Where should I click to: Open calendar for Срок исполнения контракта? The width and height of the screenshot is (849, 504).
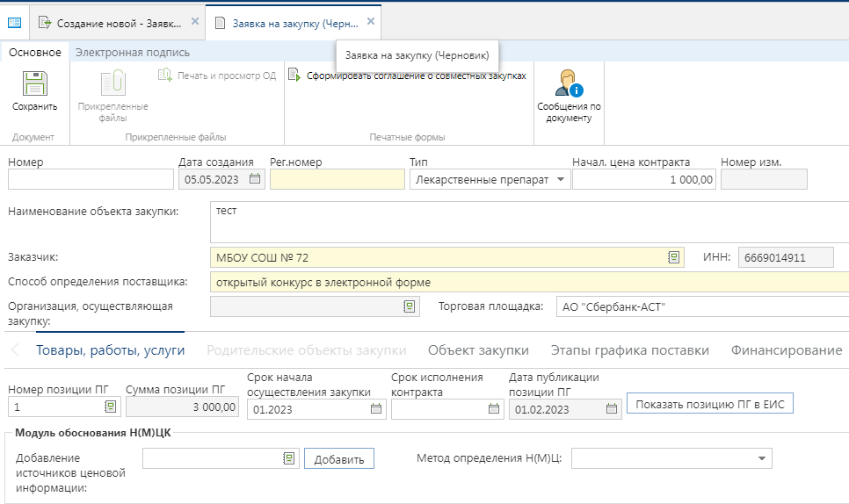coord(494,409)
